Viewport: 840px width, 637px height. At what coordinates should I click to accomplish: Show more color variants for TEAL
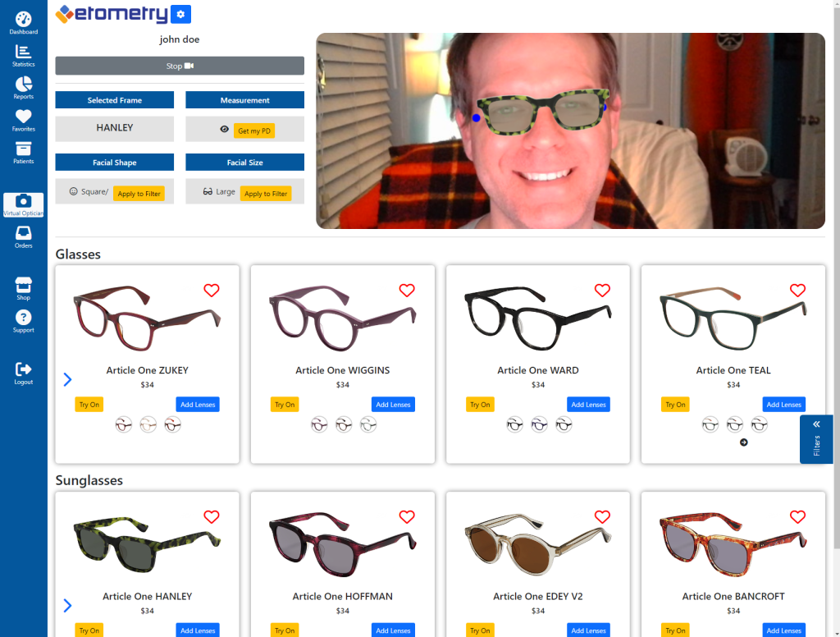coord(744,442)
